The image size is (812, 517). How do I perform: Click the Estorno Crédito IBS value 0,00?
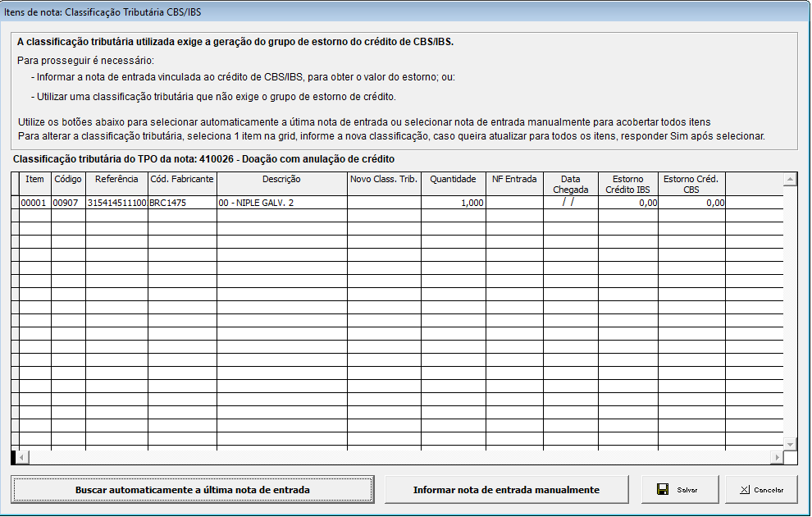[628, 203]
